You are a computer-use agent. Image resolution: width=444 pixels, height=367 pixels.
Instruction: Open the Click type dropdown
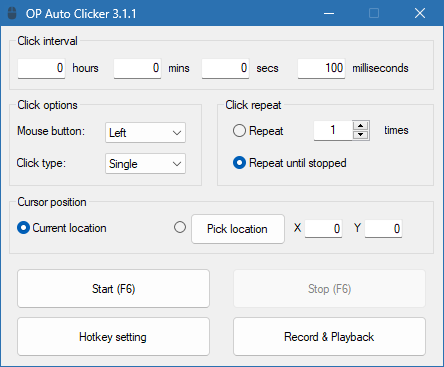coord(145,164)
